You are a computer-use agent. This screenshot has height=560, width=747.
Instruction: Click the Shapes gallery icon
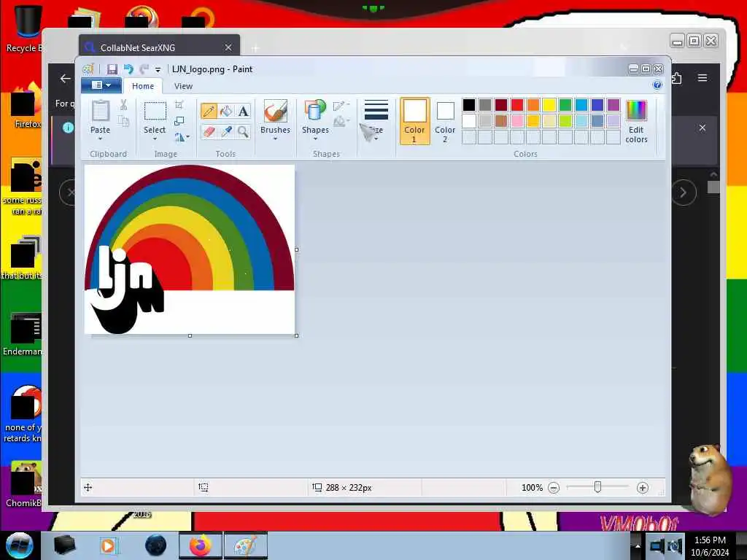coord(315,112)
